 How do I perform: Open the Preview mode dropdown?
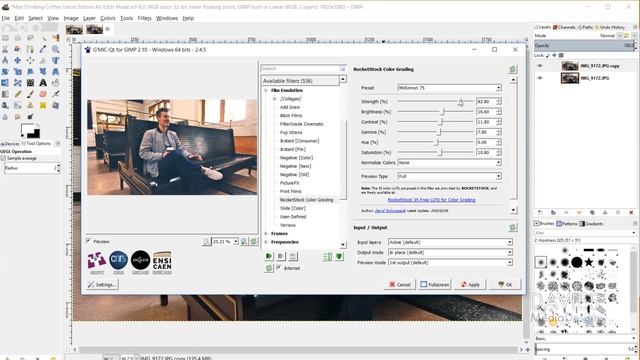(450, 262)
